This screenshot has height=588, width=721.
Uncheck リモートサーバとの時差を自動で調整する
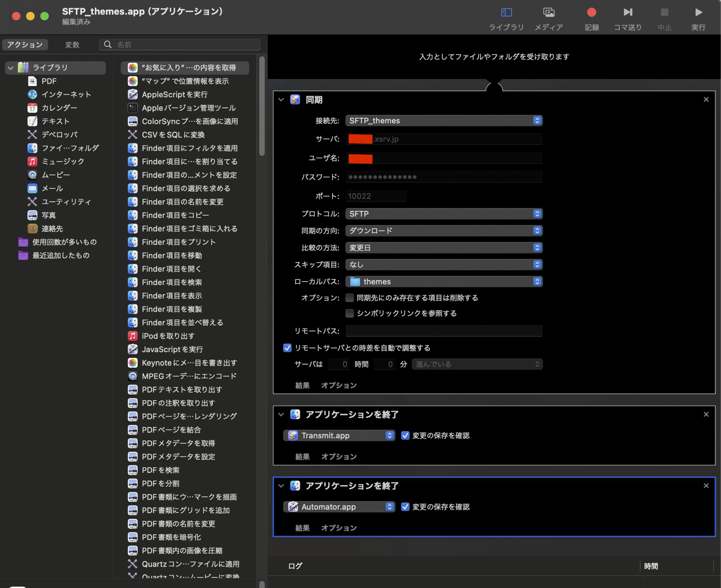point(287,348)
